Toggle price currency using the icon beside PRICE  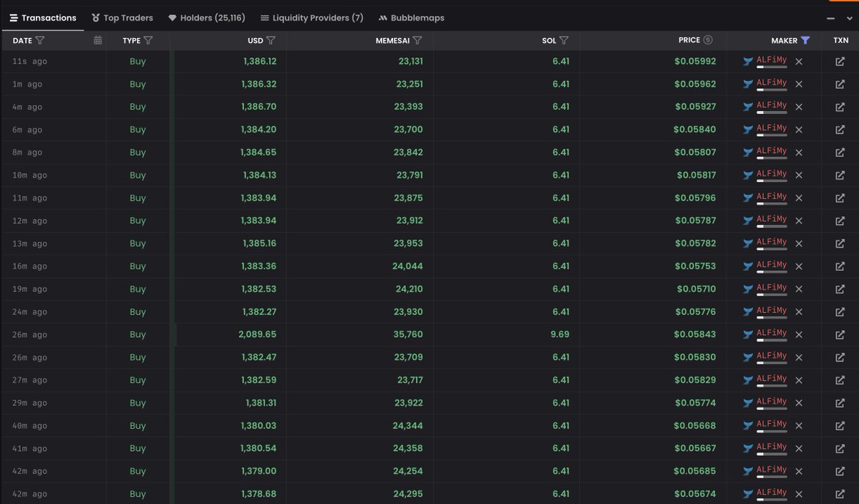pyautogui.click(x=708, y=40)
